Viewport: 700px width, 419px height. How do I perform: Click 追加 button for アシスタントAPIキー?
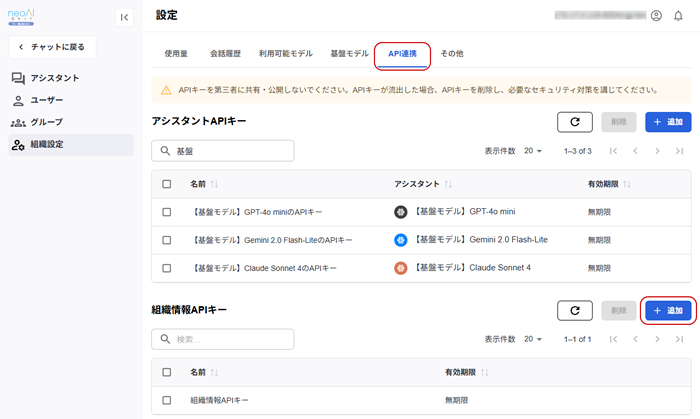[668, 122]
